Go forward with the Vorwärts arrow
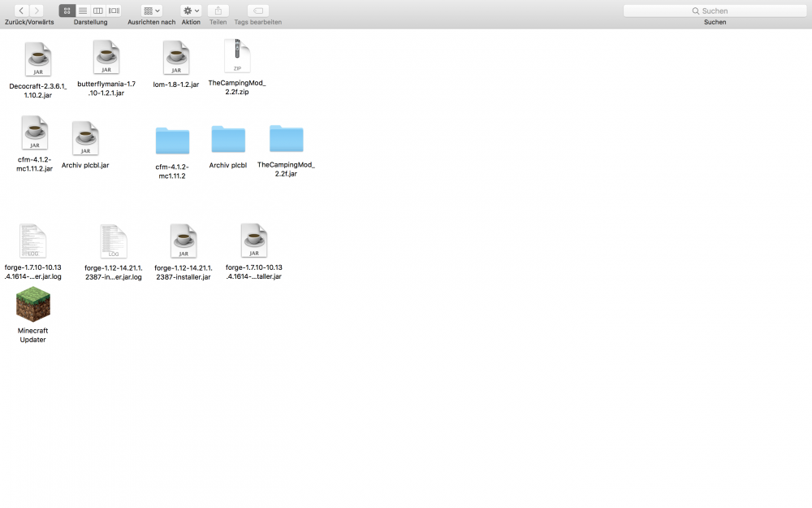 pyautogui.click(x=37, y=11)
